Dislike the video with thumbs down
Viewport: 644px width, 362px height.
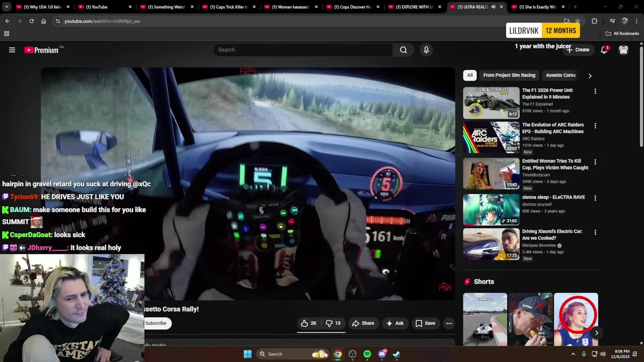pos(333,323)
